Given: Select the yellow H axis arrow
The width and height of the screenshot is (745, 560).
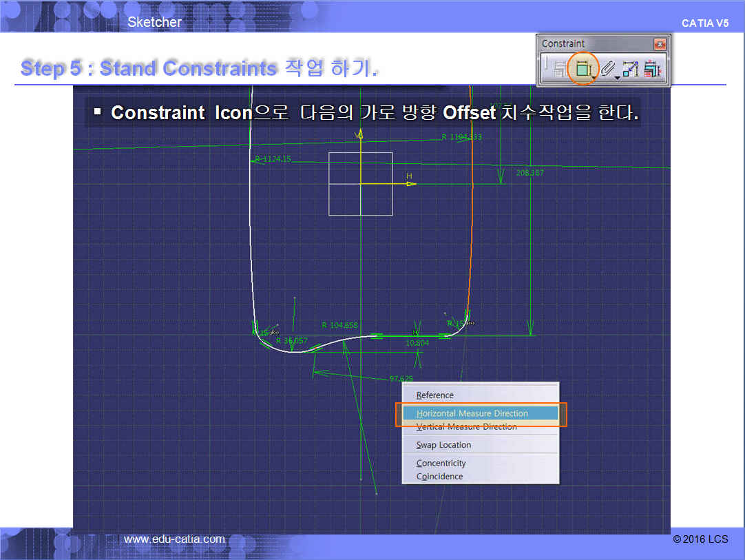Looking at the screenshot, I should point(410,184).
